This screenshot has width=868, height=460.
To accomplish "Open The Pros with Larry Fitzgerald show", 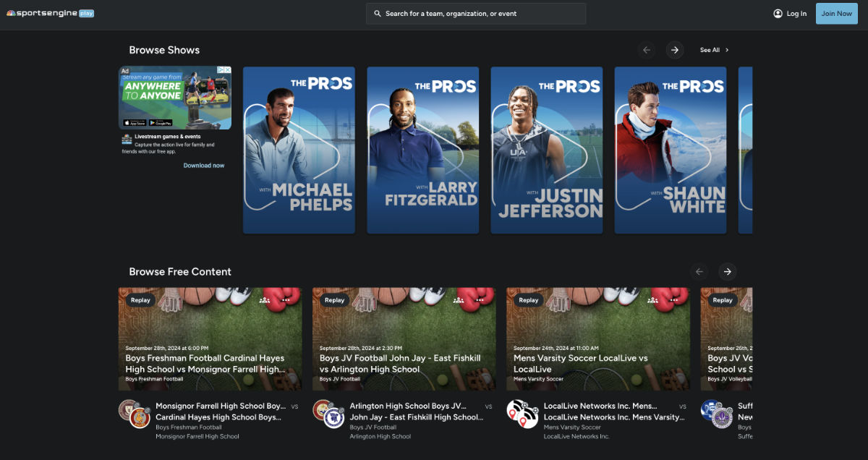I will [422, 150].
